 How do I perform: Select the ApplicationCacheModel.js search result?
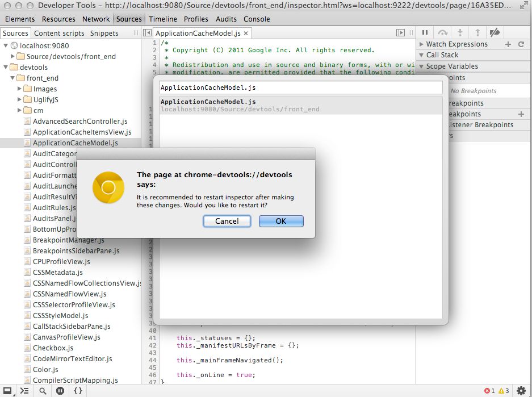[300, 106]
